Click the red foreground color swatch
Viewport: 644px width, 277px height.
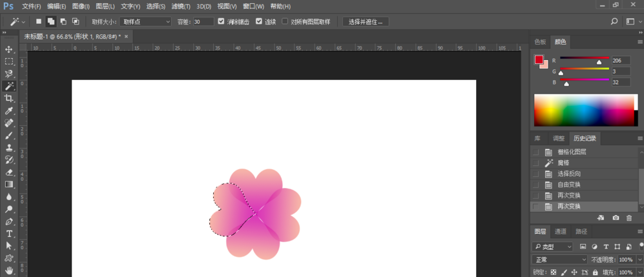point(539,60)
